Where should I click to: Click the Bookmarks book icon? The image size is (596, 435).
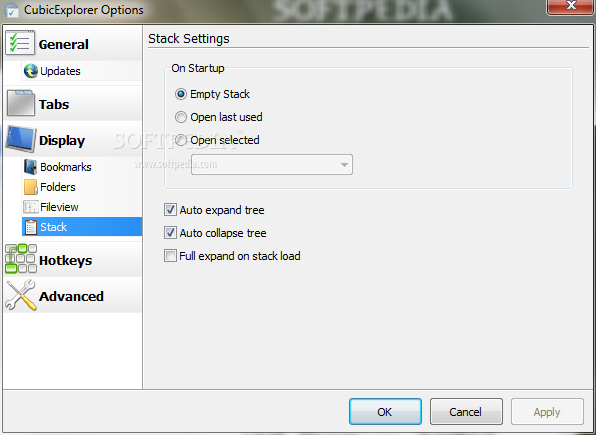[30, 167]
